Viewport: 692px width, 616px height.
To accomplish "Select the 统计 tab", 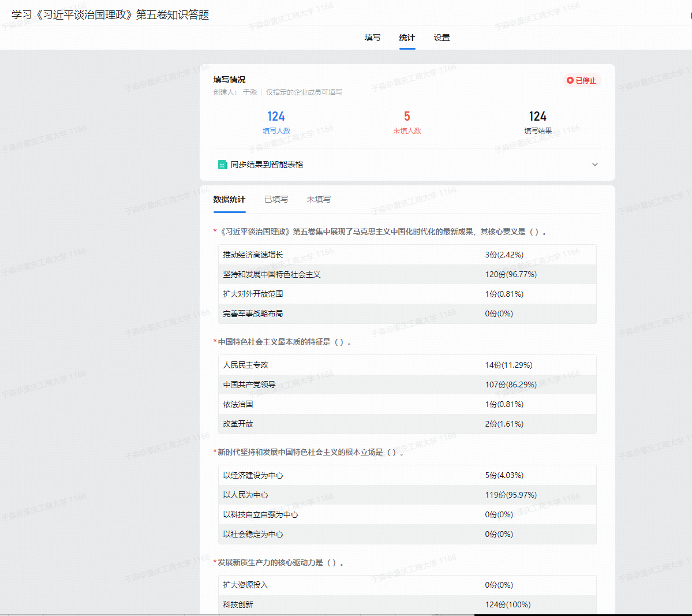I will click(407, 38).
